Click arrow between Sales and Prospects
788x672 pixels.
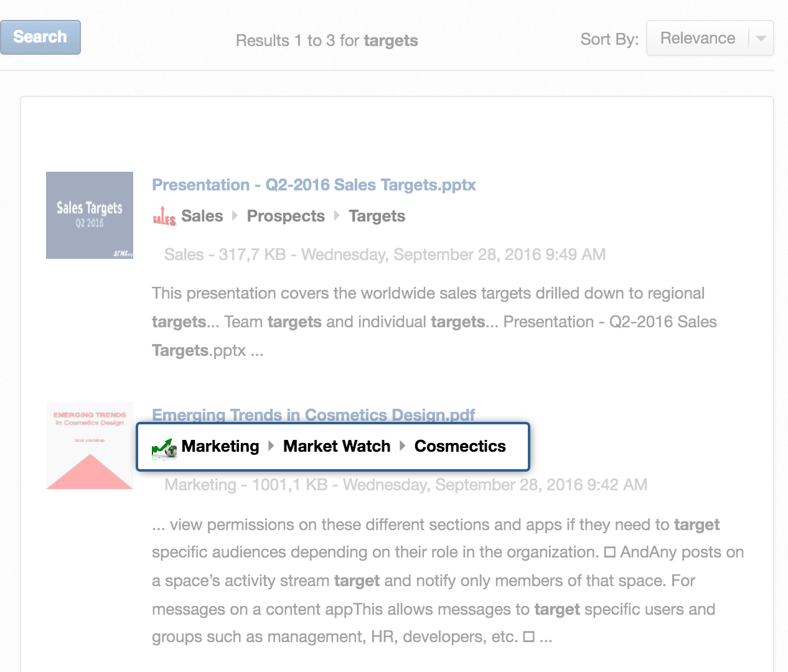(235, 216)
